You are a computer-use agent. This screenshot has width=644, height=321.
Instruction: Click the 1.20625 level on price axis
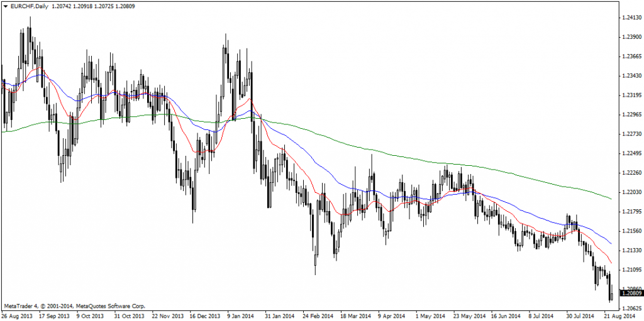pyautogui.click(x=631, y=308)
